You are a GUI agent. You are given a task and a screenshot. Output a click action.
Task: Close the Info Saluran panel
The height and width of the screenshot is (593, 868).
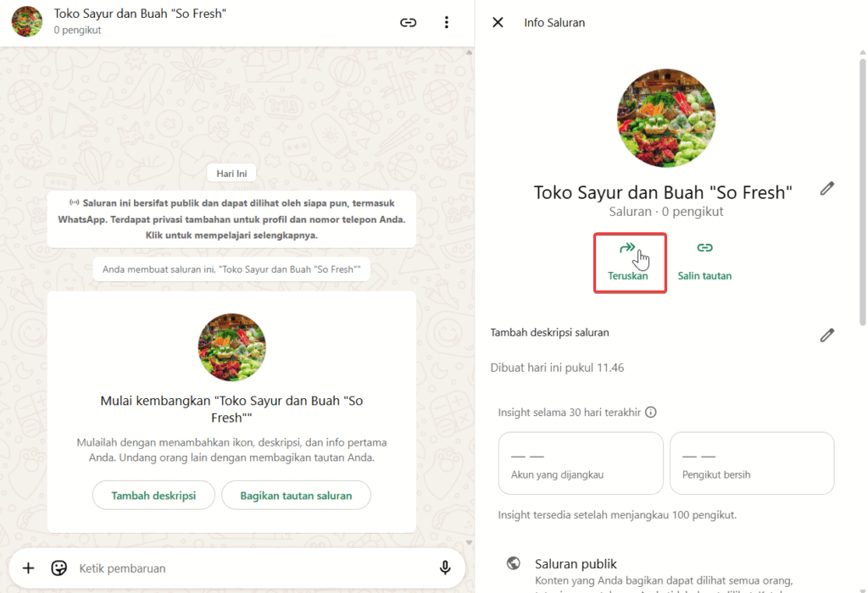click(498, 23)
